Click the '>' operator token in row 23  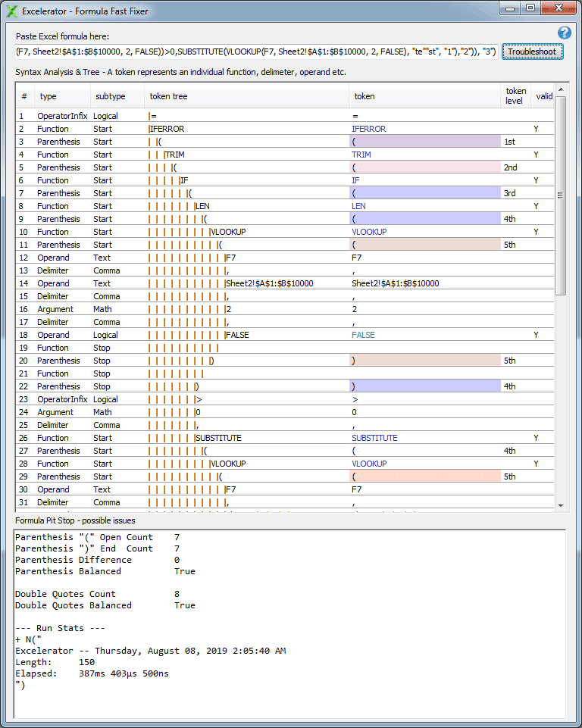pos(355,399)
